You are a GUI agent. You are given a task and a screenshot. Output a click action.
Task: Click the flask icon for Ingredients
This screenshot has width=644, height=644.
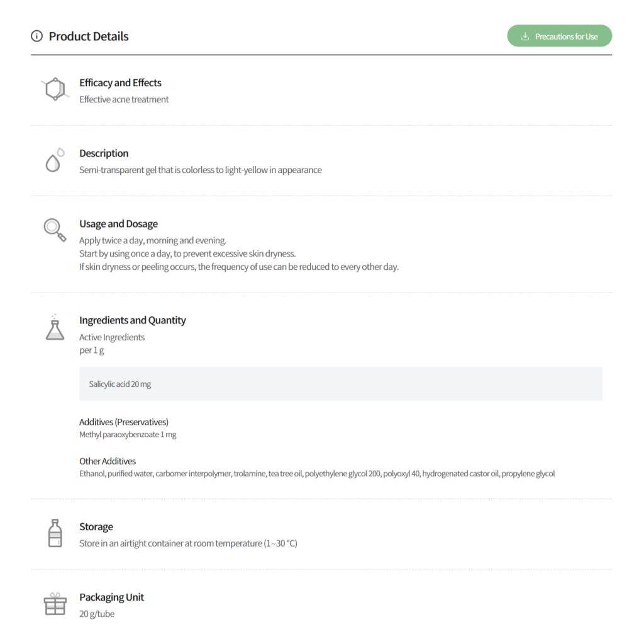(x=55, y=328)
